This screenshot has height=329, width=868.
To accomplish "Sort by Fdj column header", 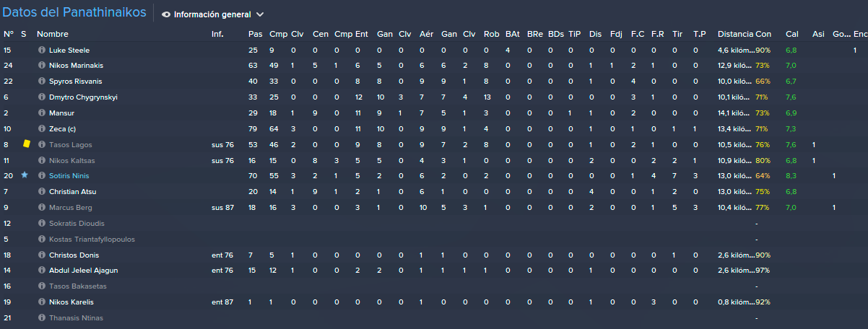I will point(616,34).
